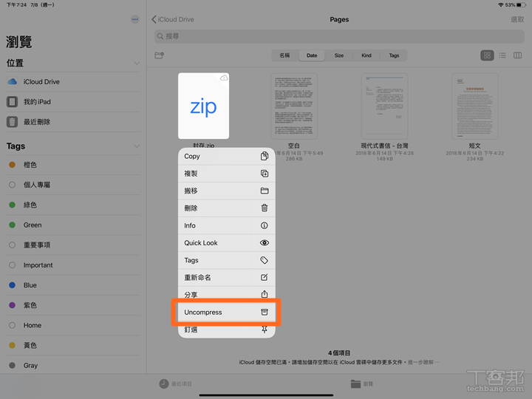532x399 pixels.
Task: Switch to the 最近項目 recents tab
Action: 175,383
